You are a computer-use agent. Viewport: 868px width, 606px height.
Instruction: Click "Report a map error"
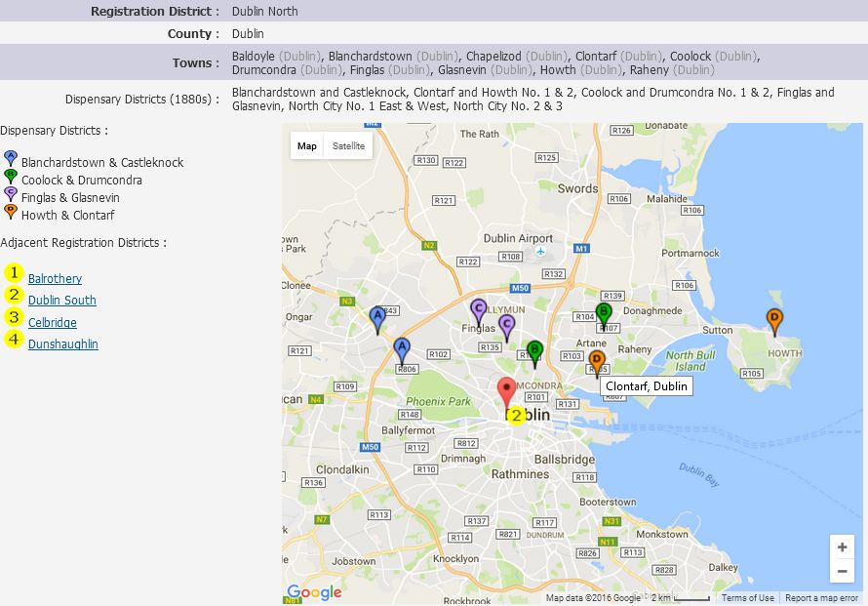point(824,597)
